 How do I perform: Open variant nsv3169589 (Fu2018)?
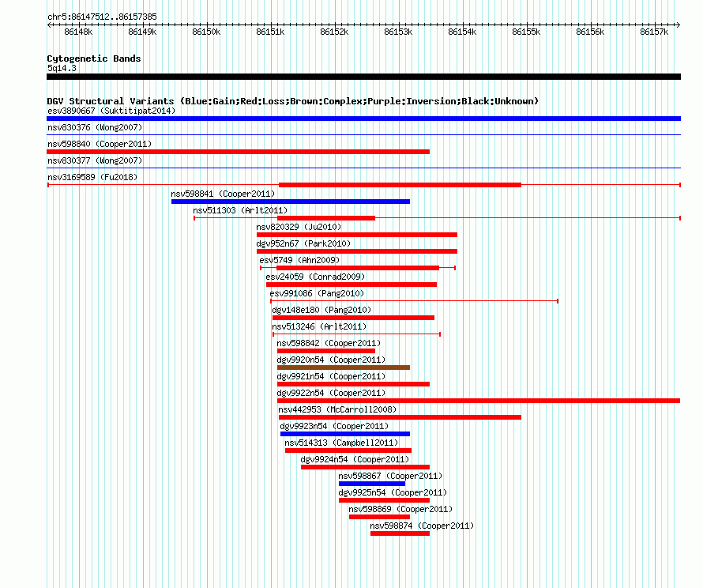[x=92, y=177]
